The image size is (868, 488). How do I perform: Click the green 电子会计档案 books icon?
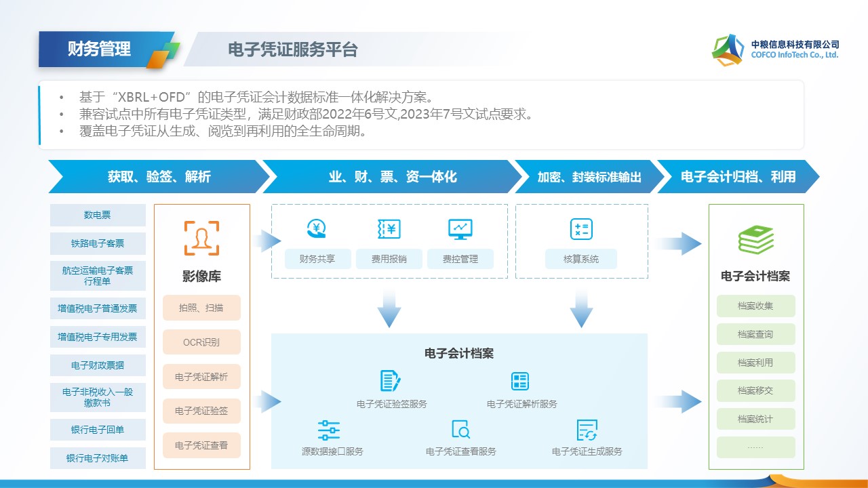(x=755, y=240)
